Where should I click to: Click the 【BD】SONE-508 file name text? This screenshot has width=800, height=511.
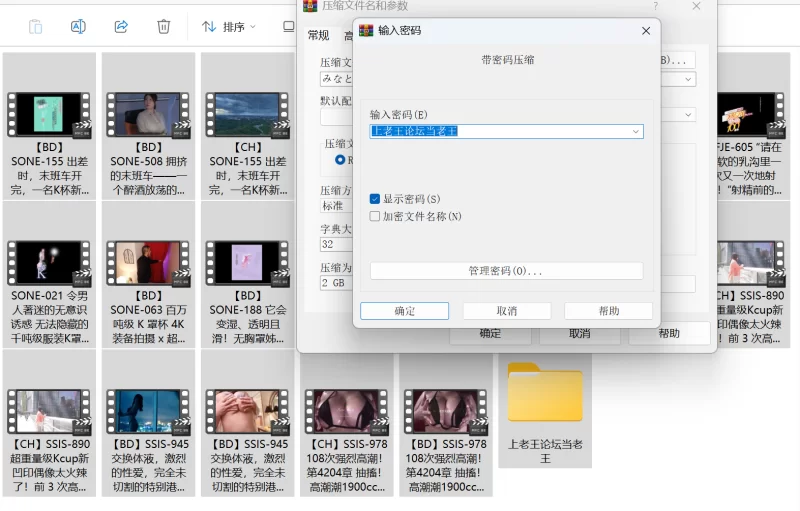tap(148, 169)
